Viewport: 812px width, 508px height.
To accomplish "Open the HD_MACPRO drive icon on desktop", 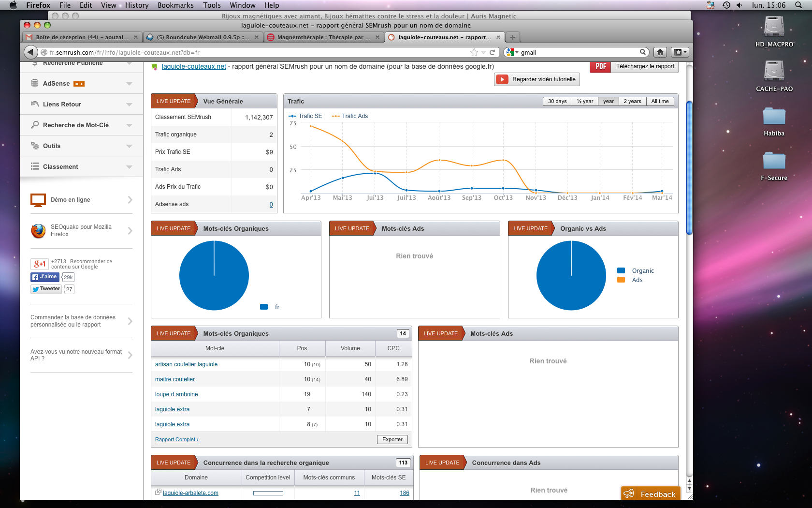I will 774,27.
